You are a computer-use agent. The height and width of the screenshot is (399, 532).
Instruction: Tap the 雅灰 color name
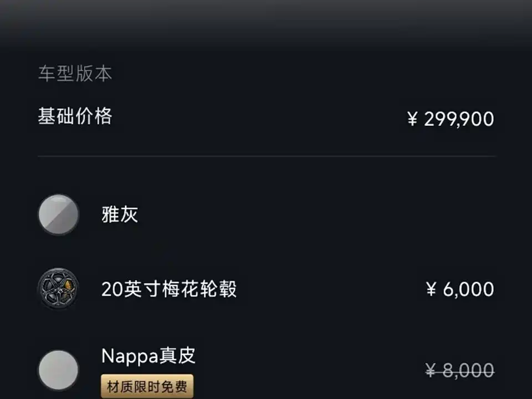pyautogui.click(x=120, y=215)
